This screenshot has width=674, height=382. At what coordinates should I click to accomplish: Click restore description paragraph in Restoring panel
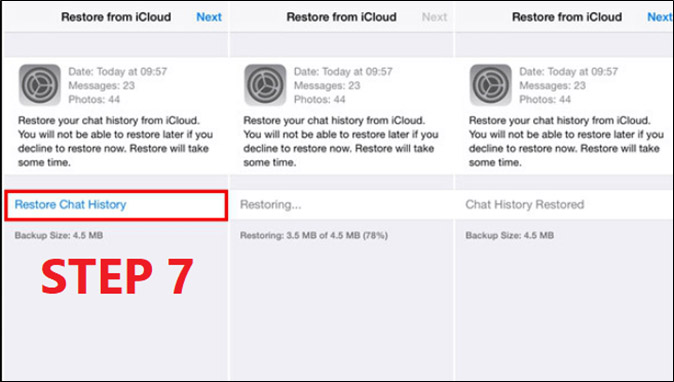point(341,141)
